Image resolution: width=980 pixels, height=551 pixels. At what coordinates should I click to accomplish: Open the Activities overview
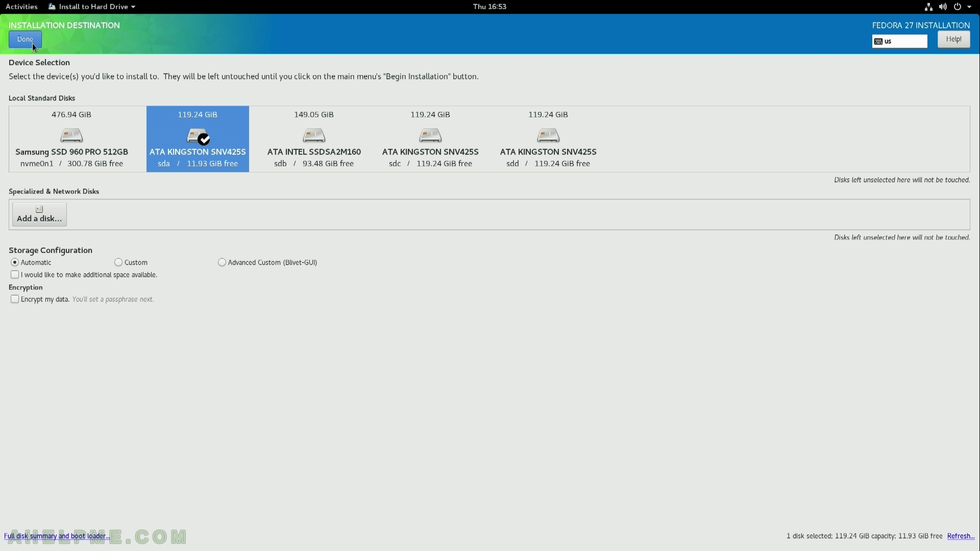[x=21, y=7]
